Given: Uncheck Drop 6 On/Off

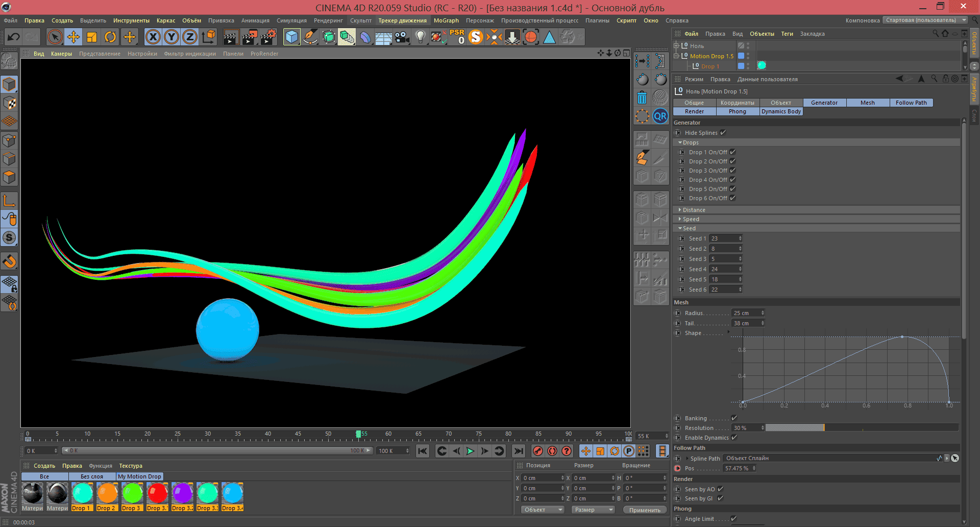Looking at the screenshot, I should click(x=732, y=198).
